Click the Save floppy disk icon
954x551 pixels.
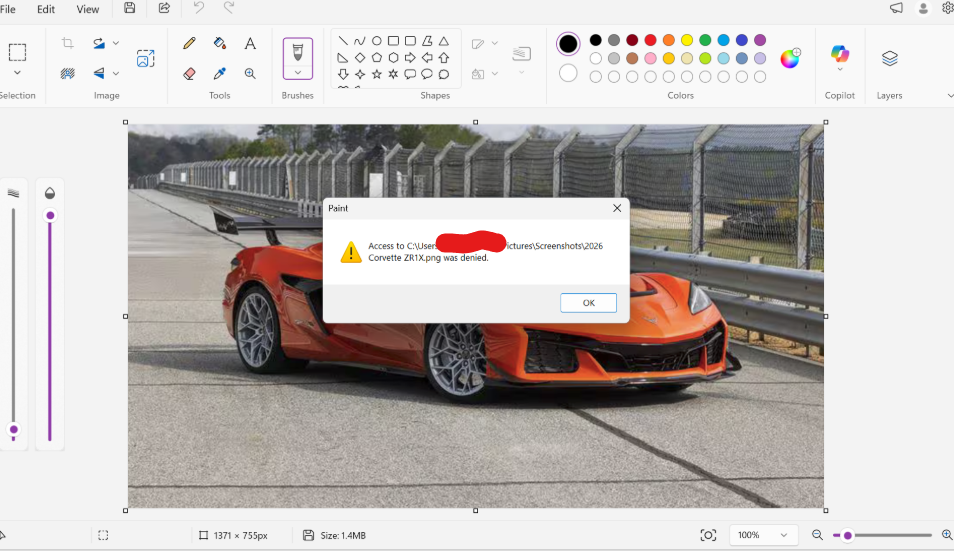(x=130, y=8)
